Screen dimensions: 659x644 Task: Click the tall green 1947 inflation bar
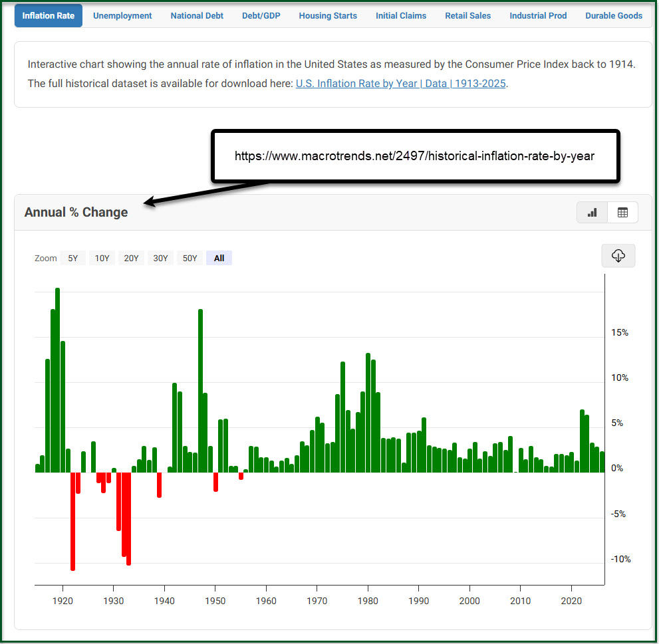pos(200,391)
